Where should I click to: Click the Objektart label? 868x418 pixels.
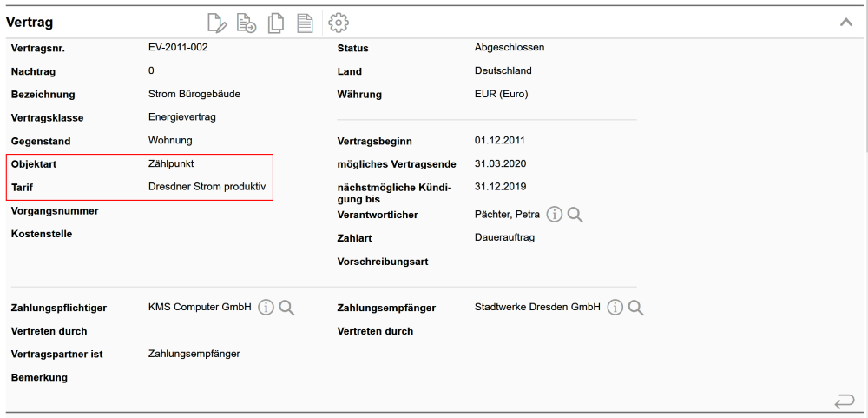(x=34, y=164)
